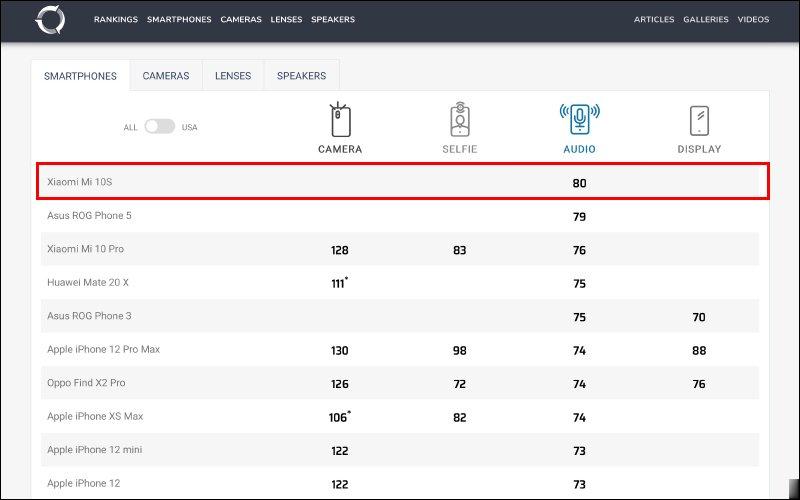800x500 pixels.
Task: Switch to the LENSES tab
Action: (x=233, y=76)
